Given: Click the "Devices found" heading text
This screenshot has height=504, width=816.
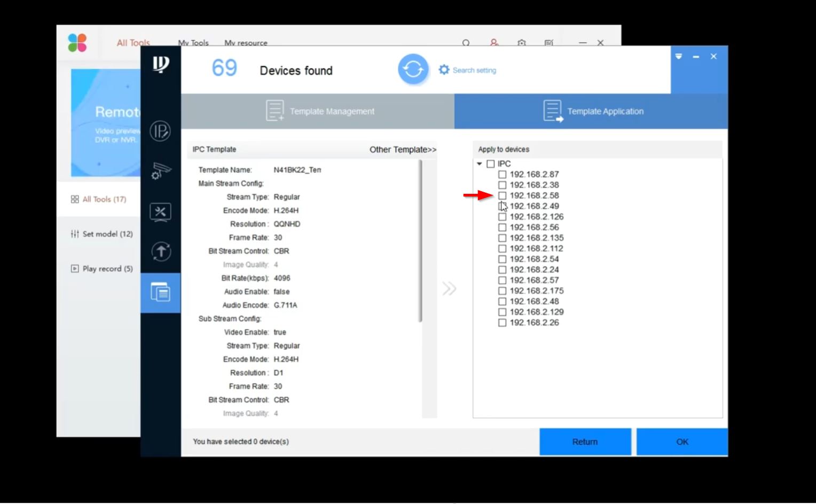Looking at the screenshot, I should (296, 70).
